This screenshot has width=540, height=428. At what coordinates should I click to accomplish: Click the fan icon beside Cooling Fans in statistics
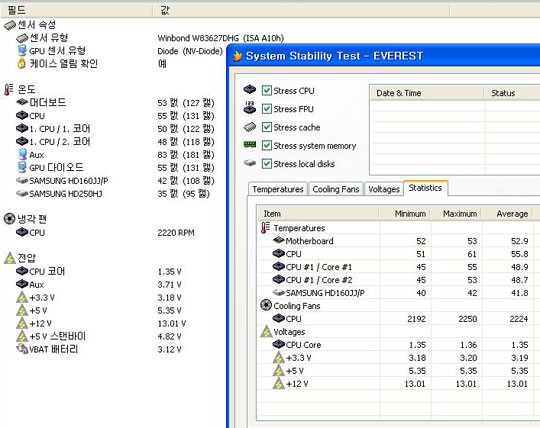point(266,305)
